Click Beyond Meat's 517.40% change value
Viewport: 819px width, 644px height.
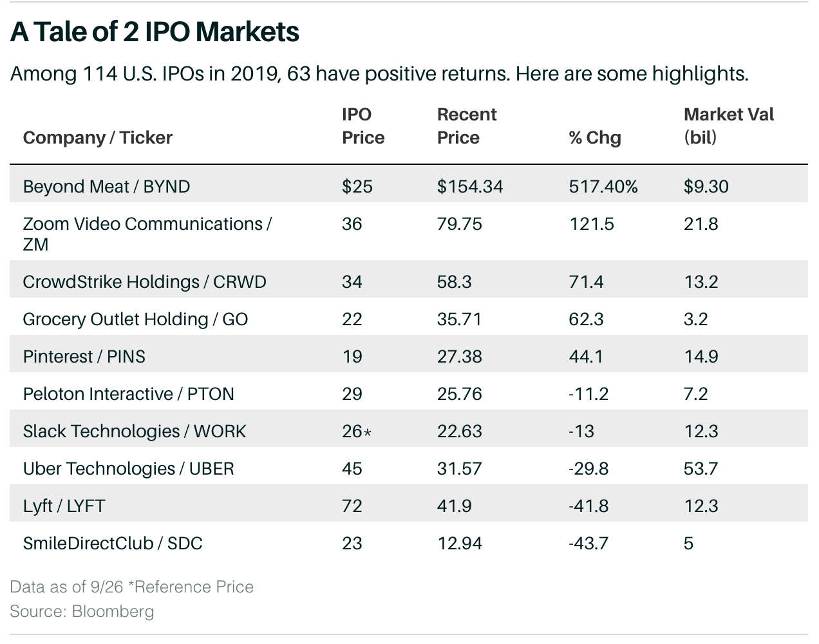click(x=603, y=187)
